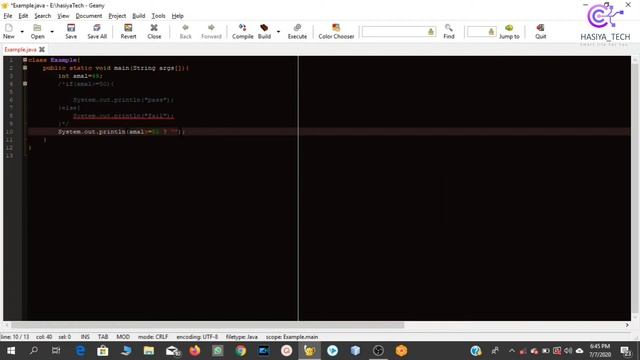The width and height of the screenshot is (640, 360).
Task: Open Google Chrome from taskbar
Action: (x=240, y=351)
